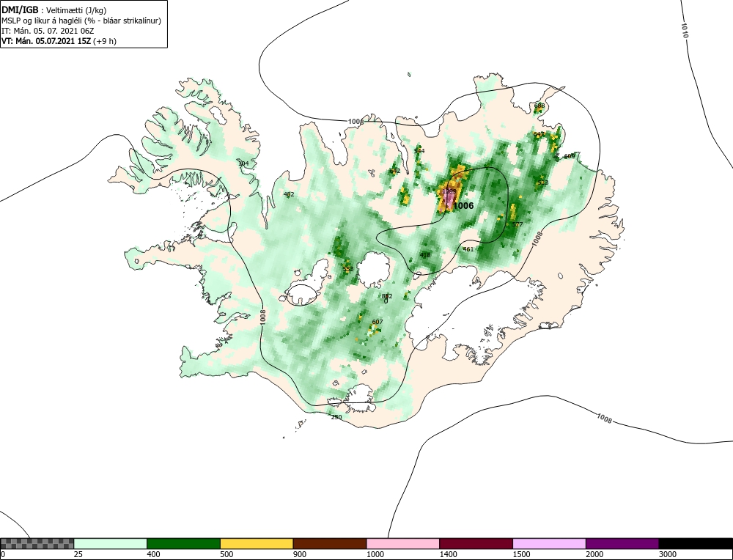
Task: Click the lavender 1500–2000 legend swatch
Action: coord(549,543)
